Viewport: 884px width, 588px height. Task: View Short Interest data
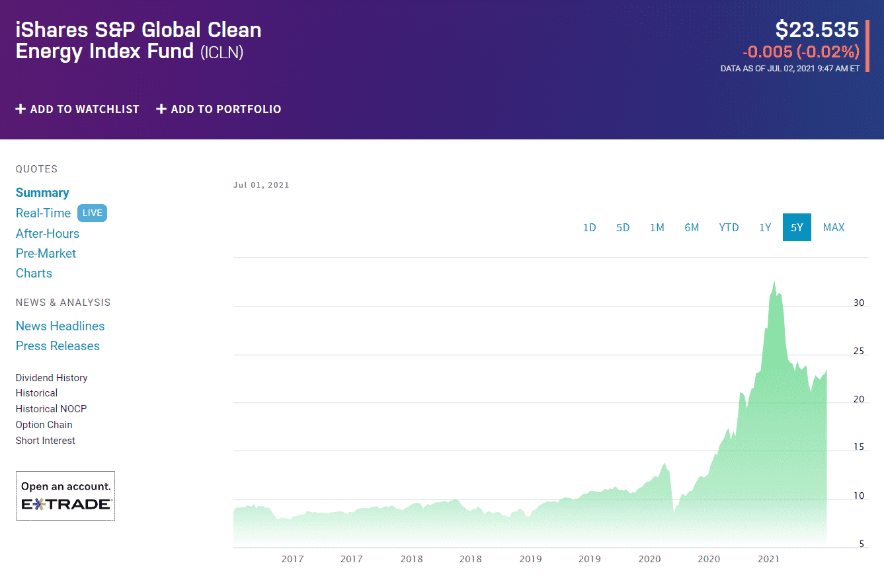coord(46,441)
